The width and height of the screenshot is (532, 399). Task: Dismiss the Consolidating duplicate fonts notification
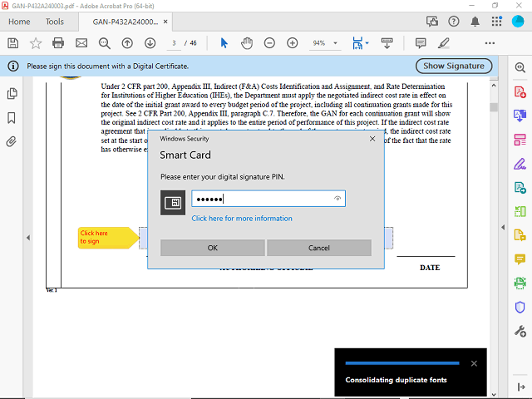(474, 363)
